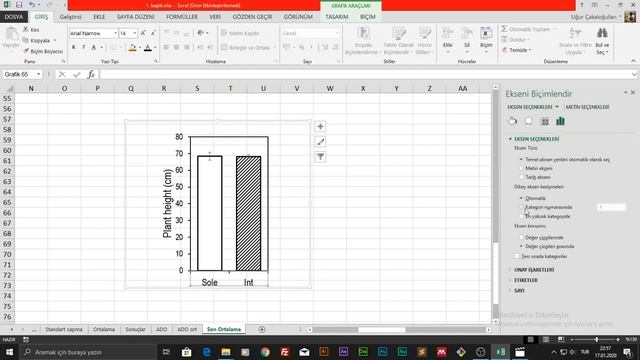This screenshot has width=640, height=360.
Task: Switch to the EKLE ribbon tab
Action: (x=99, y=17)
